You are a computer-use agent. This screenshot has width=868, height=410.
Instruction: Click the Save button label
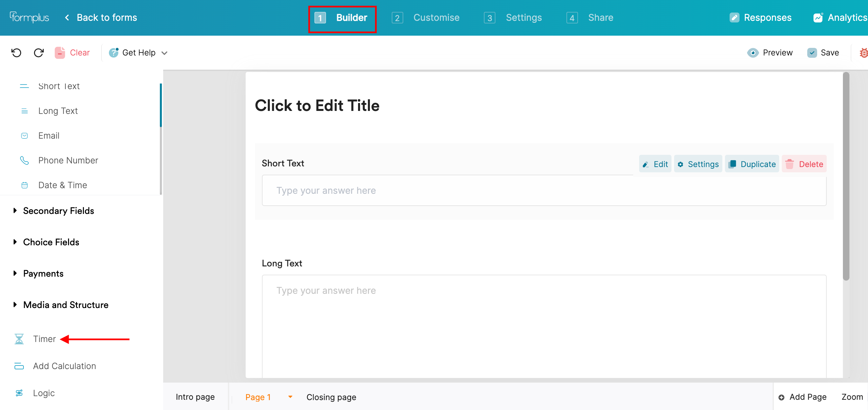tap(830, 53)
